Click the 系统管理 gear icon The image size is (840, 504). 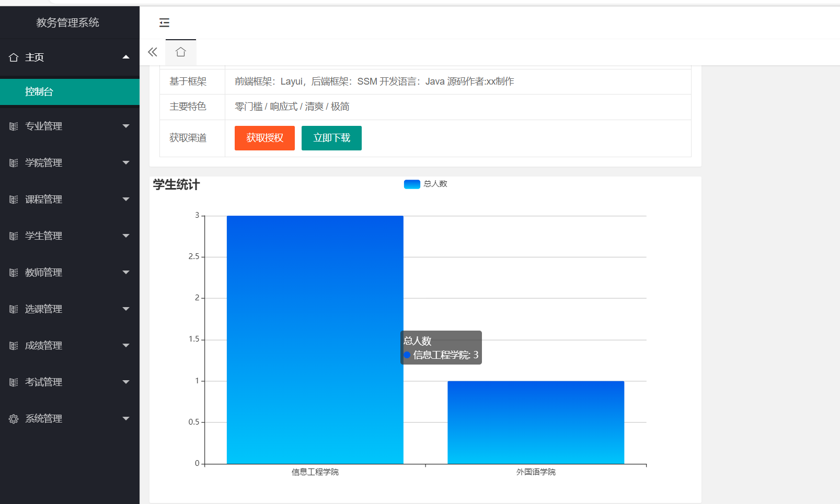[x=14, y=418]
